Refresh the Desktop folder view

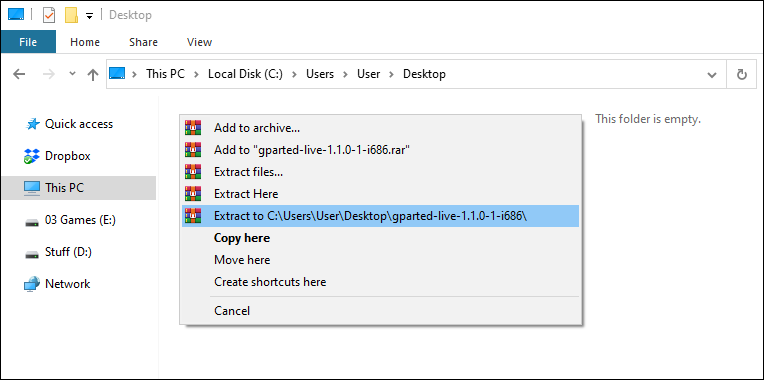coord(742,74)
